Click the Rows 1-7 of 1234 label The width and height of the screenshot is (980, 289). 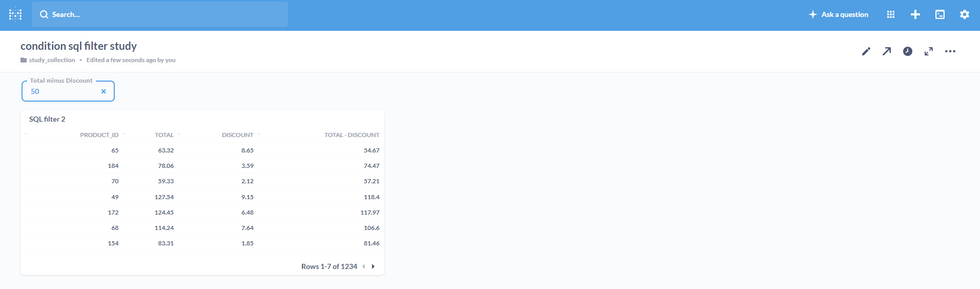(329, 266)
